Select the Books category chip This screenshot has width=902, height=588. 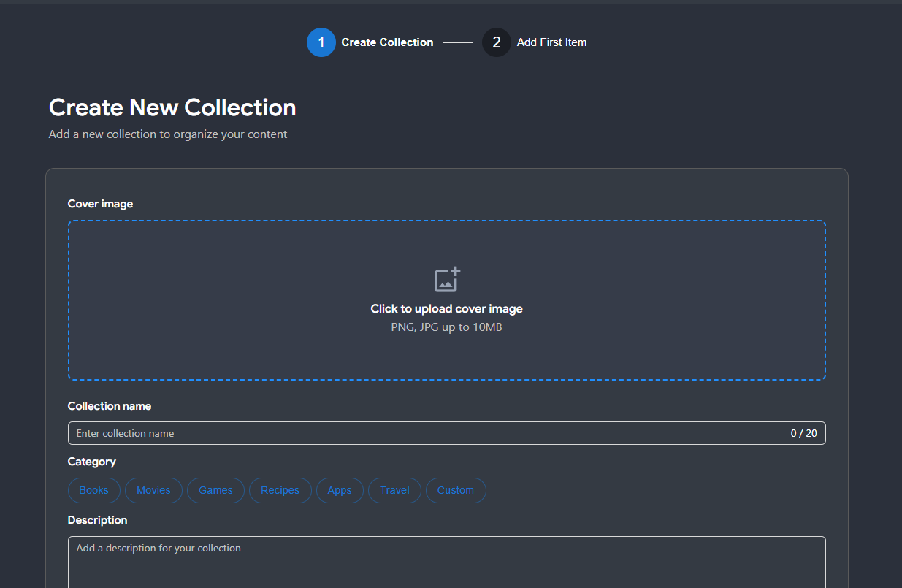93,490
